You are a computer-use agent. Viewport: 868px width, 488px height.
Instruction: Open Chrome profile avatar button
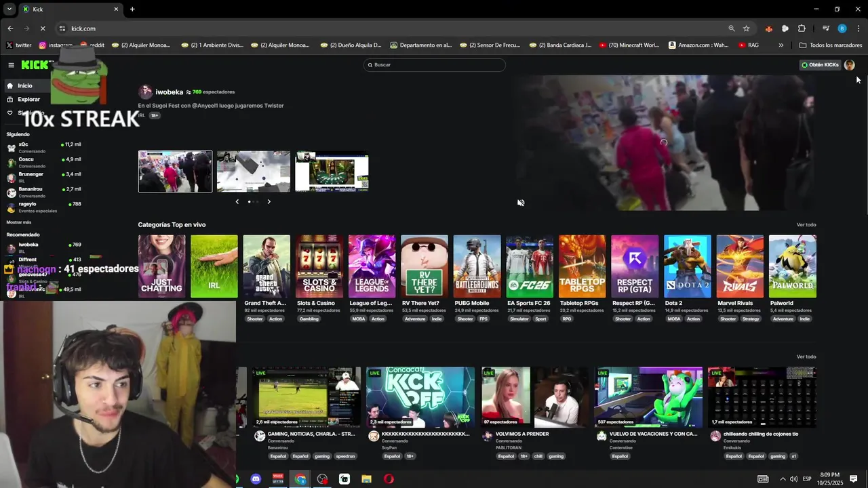pyautogui.click(x=842, y=28)
